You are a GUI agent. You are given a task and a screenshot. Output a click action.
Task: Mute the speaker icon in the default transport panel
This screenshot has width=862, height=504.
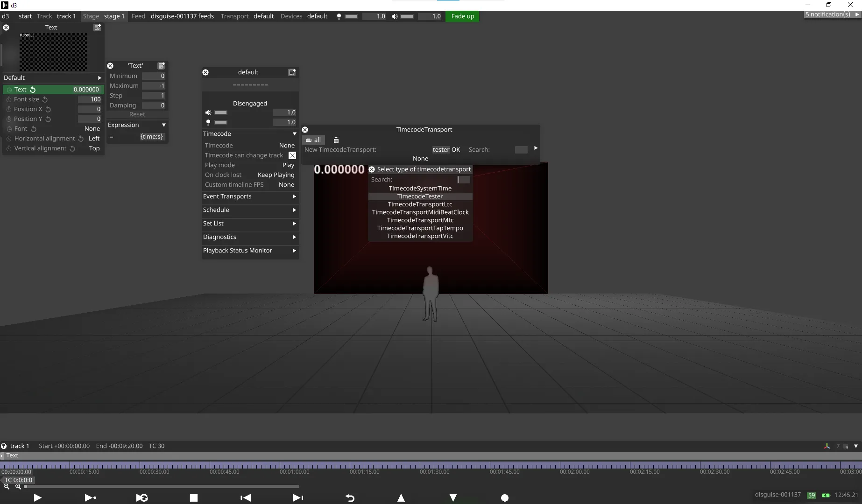[x=208, y=112]
